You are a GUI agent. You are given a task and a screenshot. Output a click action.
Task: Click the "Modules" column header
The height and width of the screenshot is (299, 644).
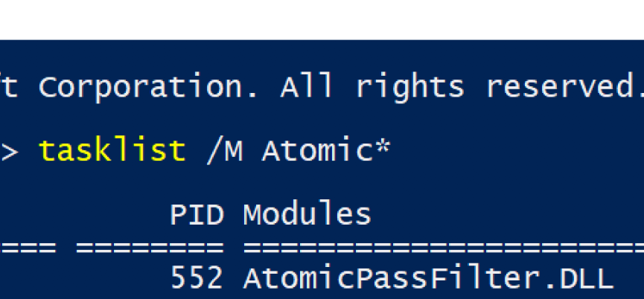click(307, 215)
